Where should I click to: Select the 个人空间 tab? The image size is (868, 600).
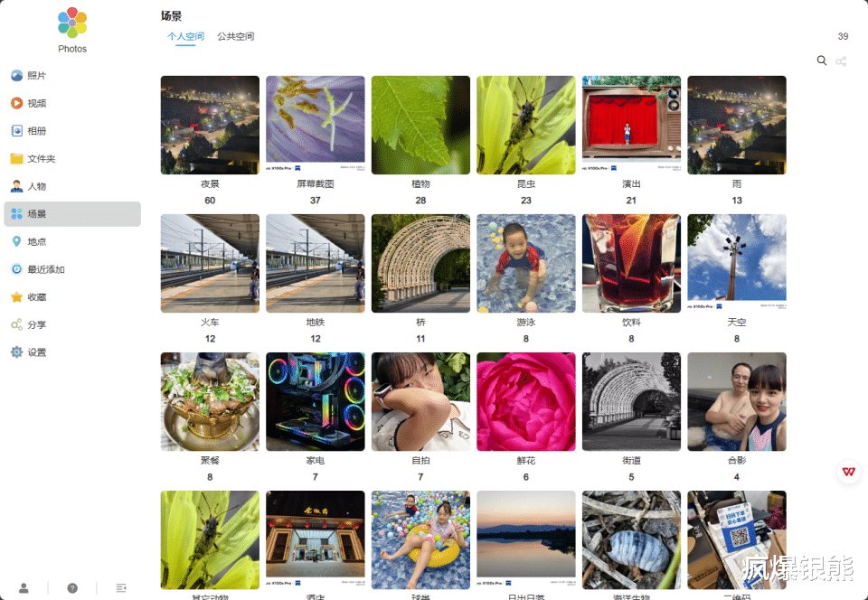185,36
